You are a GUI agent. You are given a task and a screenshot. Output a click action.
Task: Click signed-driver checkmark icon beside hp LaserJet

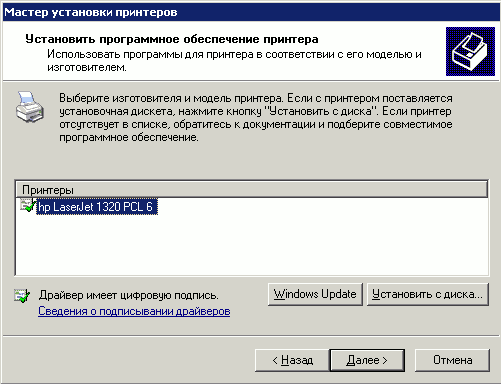pyautogui.click(x=27, y=205)
